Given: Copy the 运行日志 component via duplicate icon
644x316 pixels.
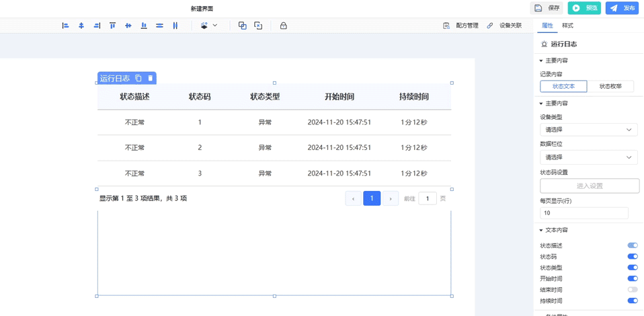Looking at the screenshot, I should coord(138,78).
